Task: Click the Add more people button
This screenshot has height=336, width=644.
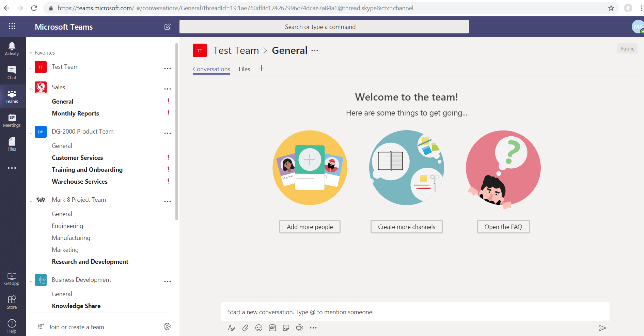Action: (x=310, y=227)
